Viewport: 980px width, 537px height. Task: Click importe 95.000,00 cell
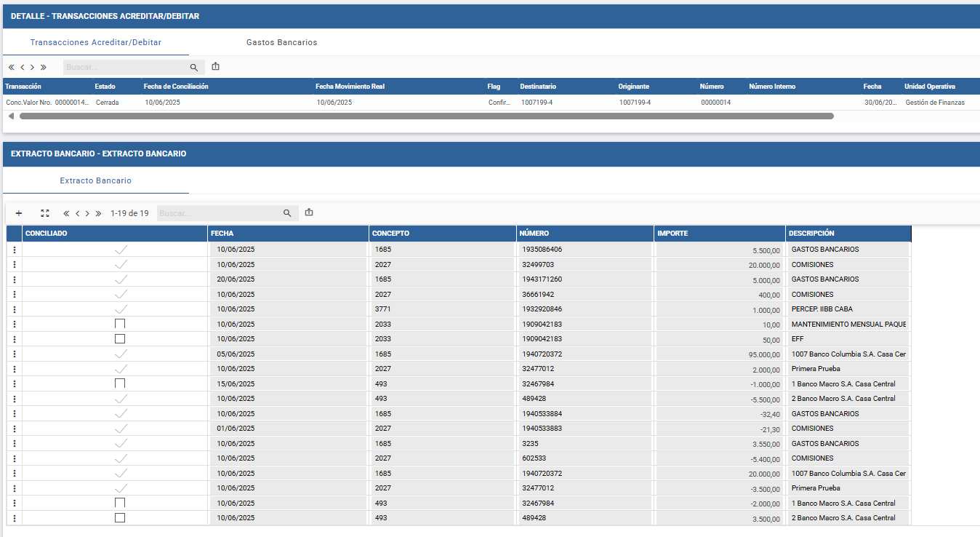pos(720,354)
